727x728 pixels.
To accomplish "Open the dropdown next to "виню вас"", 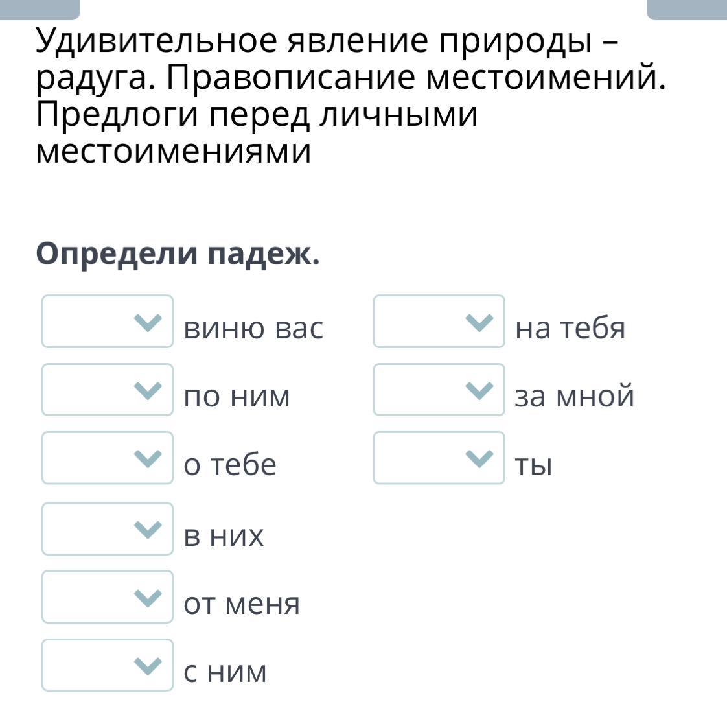I will pyautogui.click(x=108, y=322).
